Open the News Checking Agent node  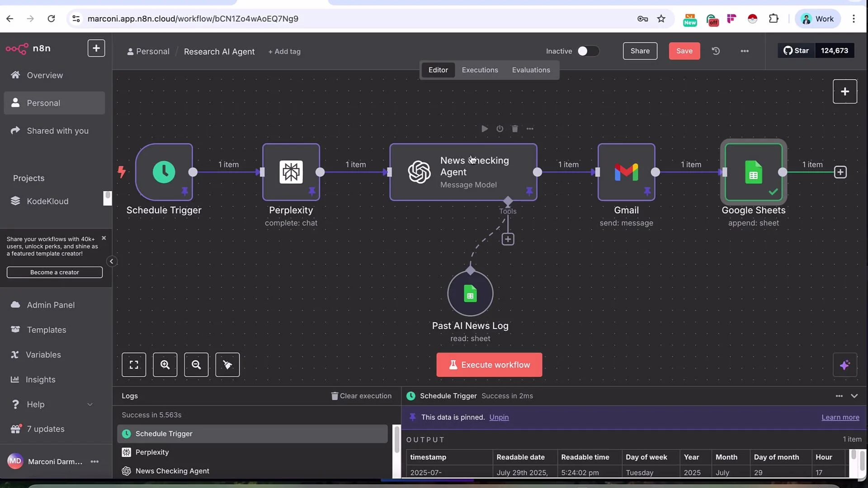tap(463, 172)
